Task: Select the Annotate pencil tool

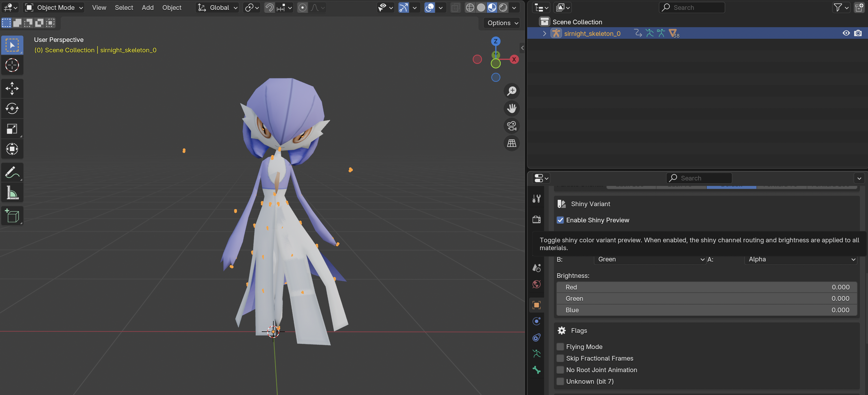Action: click(x=12, y=172)
